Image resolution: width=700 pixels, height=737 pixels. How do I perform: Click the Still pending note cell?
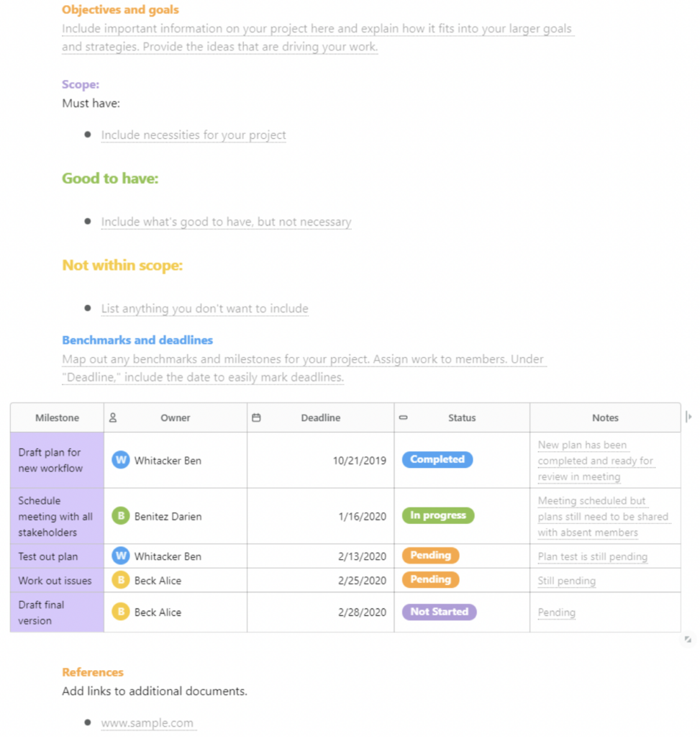point(605,581)
